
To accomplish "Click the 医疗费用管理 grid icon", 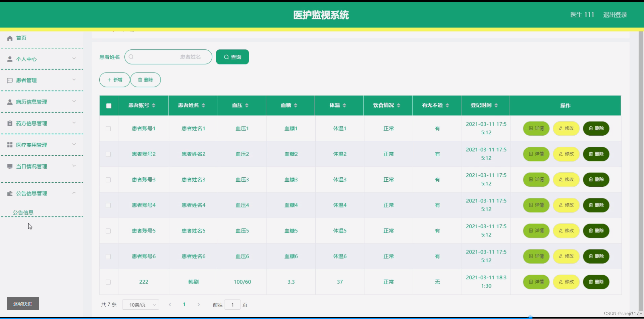I will tap(9, 145).
